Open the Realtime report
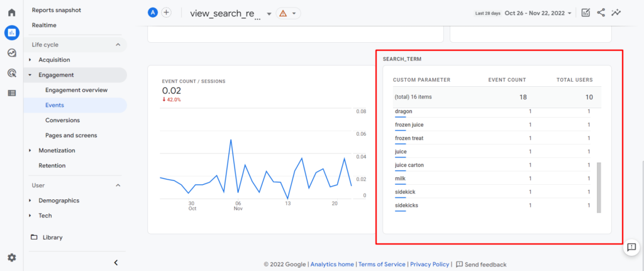The height and width of the screenshot is (271, 644). click(44, 25)
